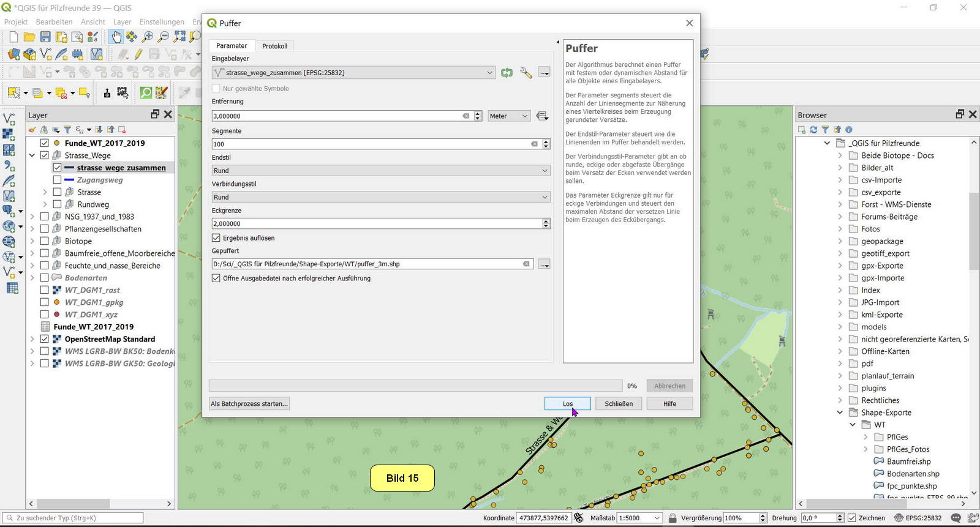Open the Meter units dropdown
The image size is (980, 527).
508,116
